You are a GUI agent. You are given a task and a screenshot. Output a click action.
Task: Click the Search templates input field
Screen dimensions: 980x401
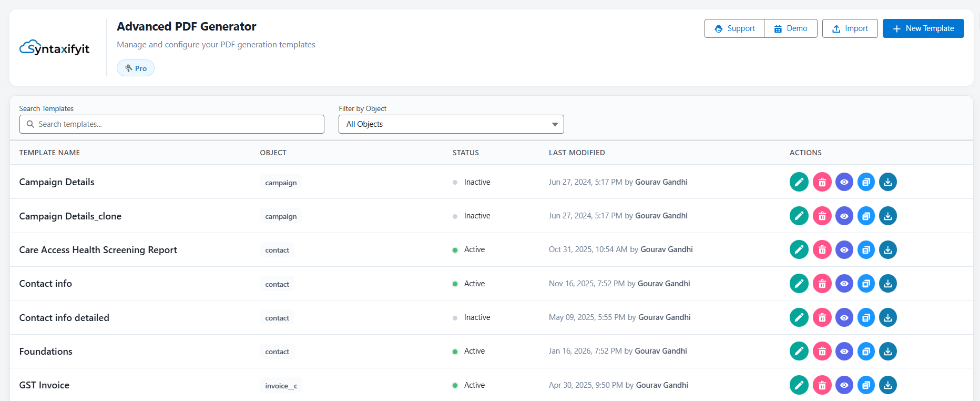click(172, 124)
